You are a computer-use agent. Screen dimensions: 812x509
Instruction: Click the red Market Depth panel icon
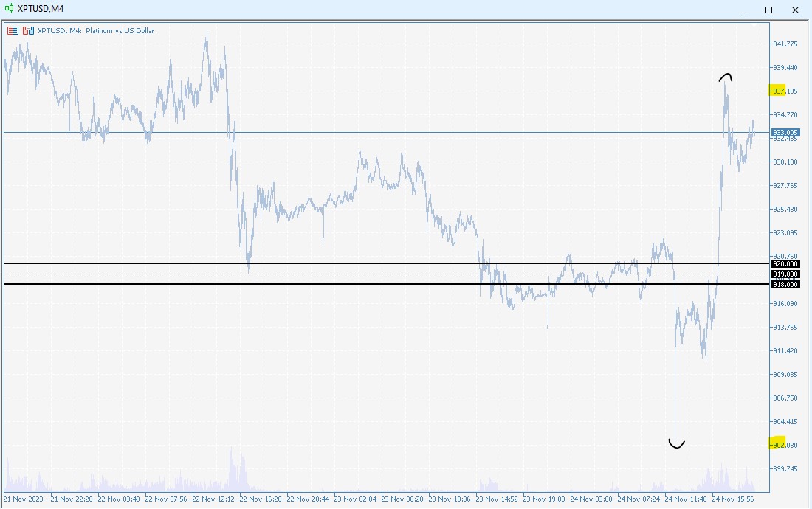(13, 30)
